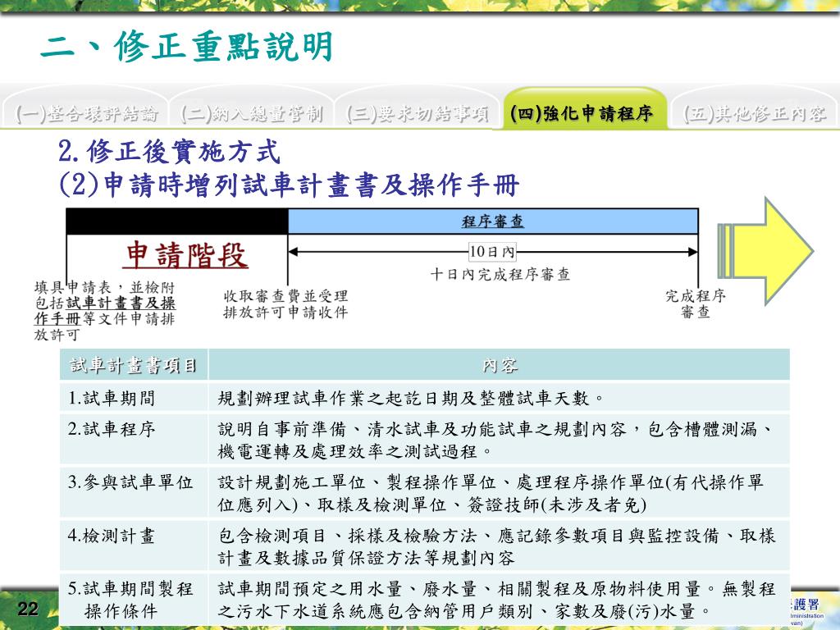Viewport: 840px width, 630px height.
Task: Click heading 2.修正後實施方式
Action: pyautogui.click(x=169, y=151)
